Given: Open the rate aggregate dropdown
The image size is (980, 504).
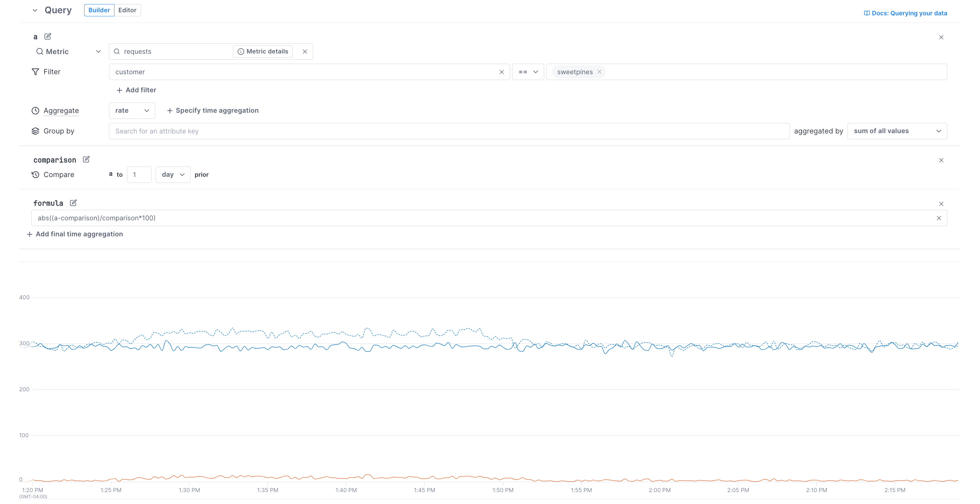Looking at the screenshot, I should pos(132,111).
